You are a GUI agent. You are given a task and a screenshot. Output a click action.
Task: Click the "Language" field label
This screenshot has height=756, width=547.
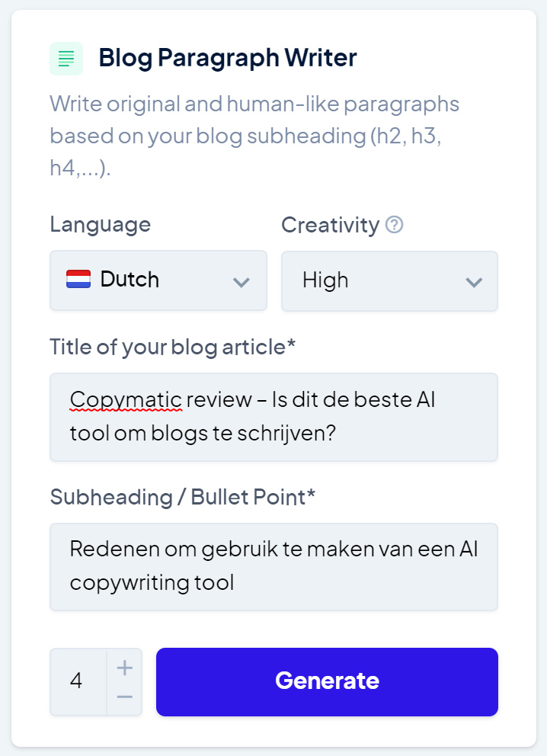coord(100,225)
